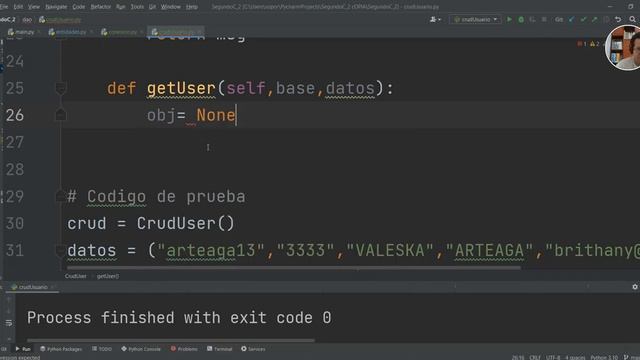Image resolution: width=640 pixels, height=360 pixels.
Task: Toggle the fold marker on line 31
Action: point(61,250)
